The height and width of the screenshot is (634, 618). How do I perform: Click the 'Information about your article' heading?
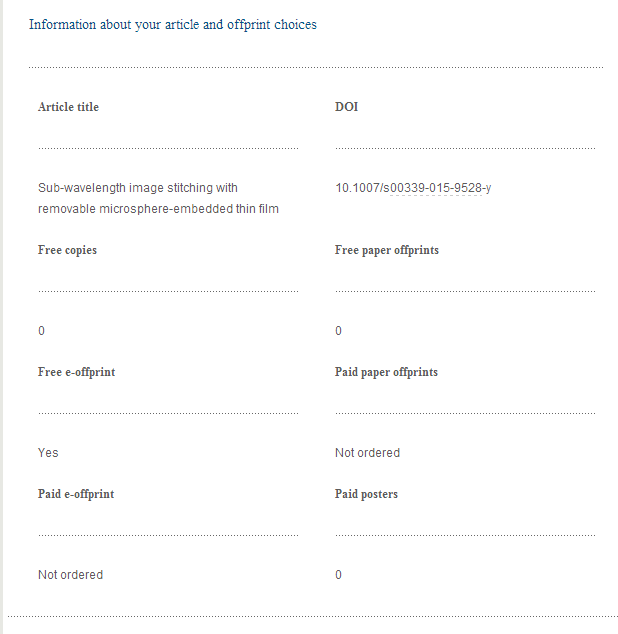click(173, 25)
